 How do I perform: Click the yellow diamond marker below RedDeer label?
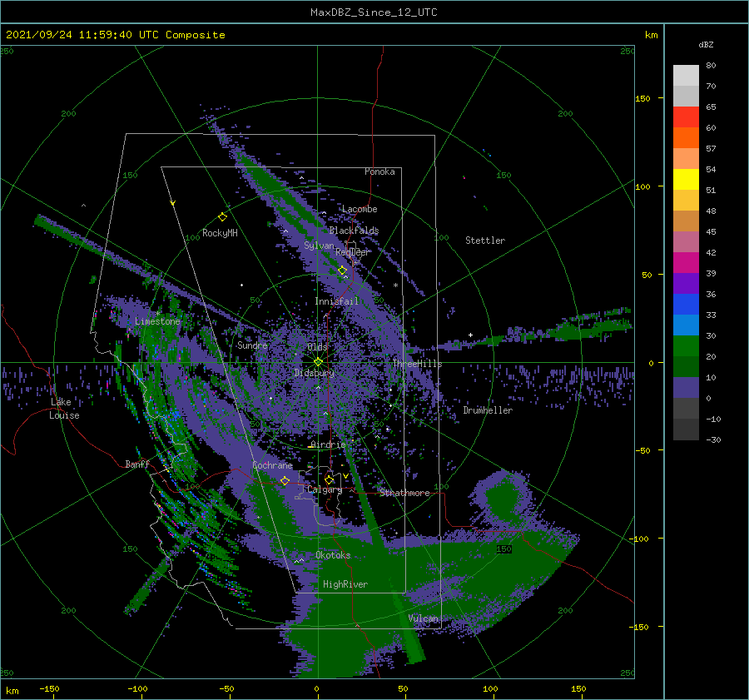pyautogui.click(x=342, y=271)
